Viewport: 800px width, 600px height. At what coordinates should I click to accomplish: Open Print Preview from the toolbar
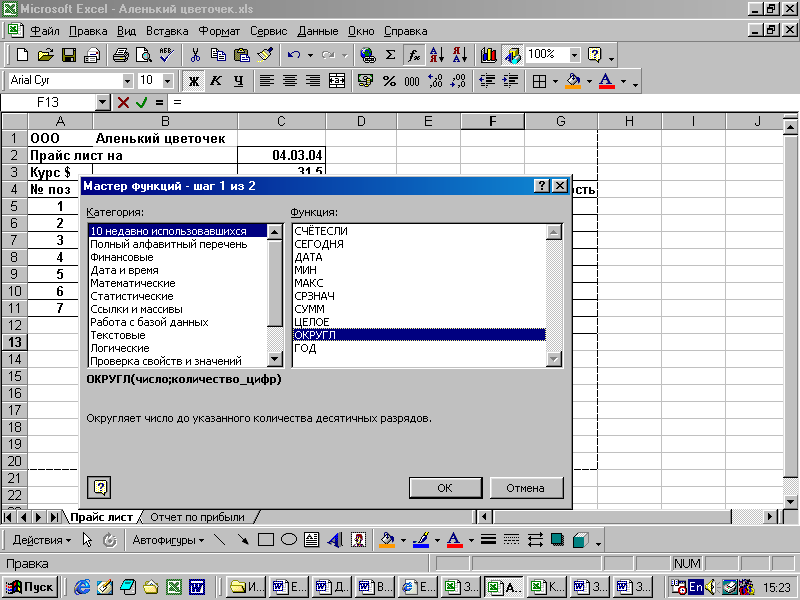click(x=143, y=55)
